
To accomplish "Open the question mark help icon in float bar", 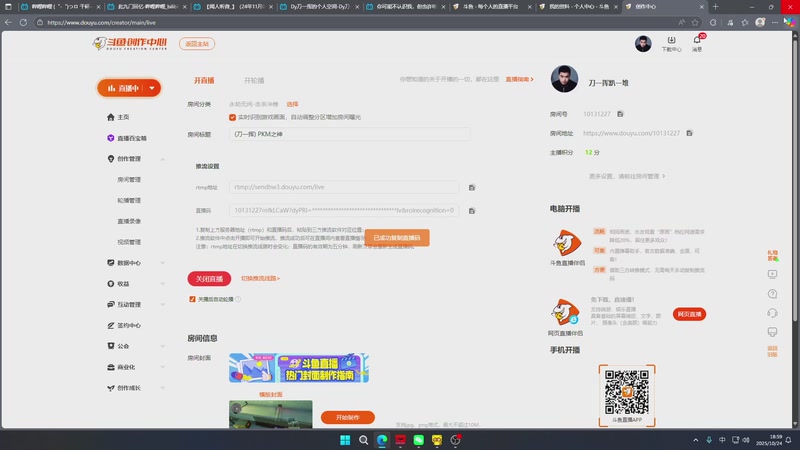I will point(772,294).
